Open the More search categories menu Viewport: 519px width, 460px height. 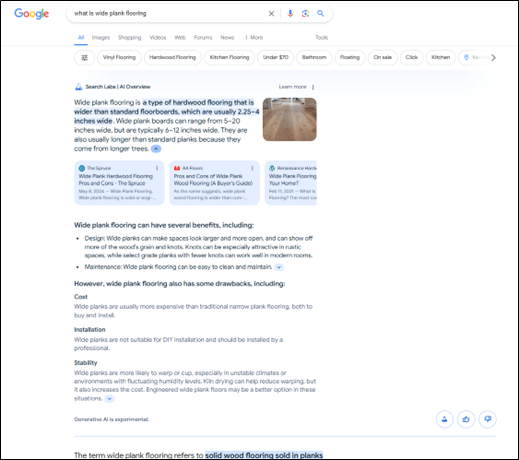pos(254,38)
